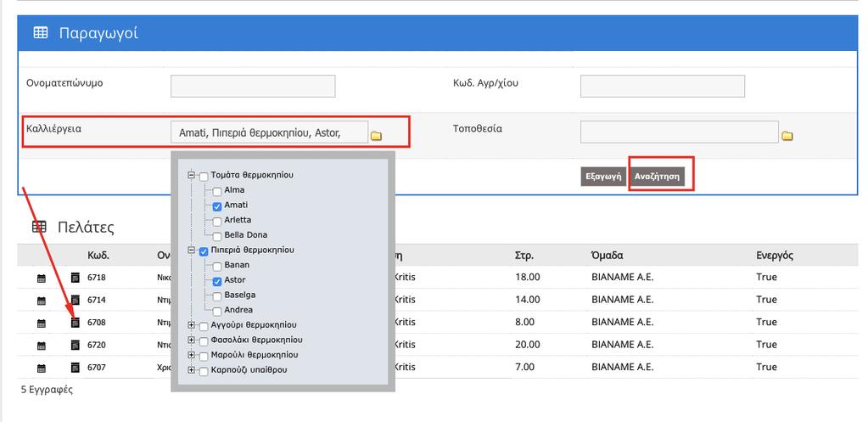Check the Τομάτα θερμοκηπίου checkbox
868x422 pixels.
coord(204,177)
